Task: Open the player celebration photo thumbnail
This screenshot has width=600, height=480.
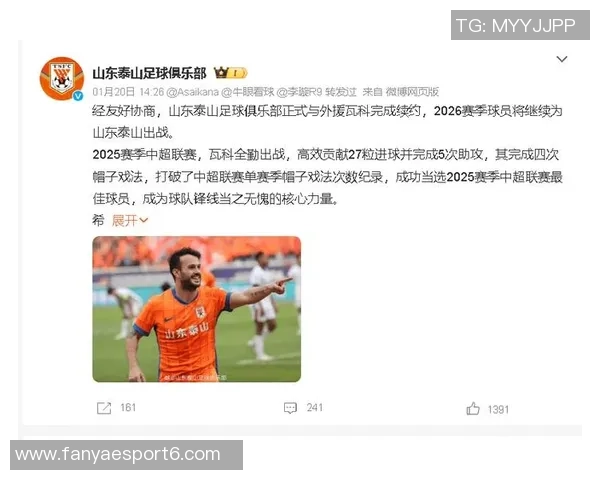Action: point(197,309)
